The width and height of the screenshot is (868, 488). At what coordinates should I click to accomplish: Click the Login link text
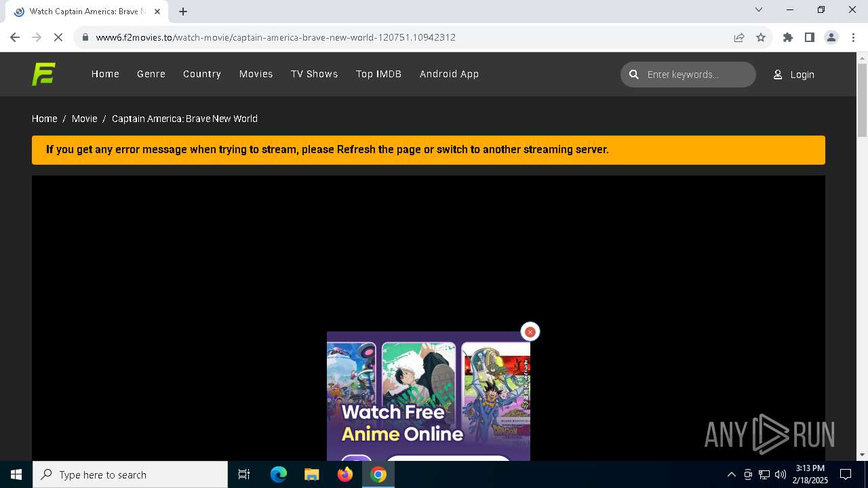(x=802, y=75)
